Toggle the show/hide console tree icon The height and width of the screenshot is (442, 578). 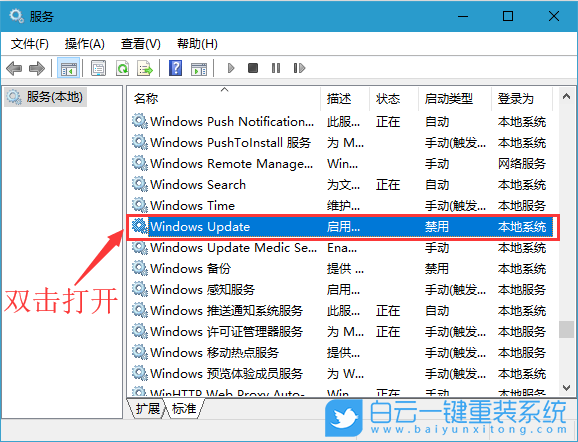coord(69,68)
